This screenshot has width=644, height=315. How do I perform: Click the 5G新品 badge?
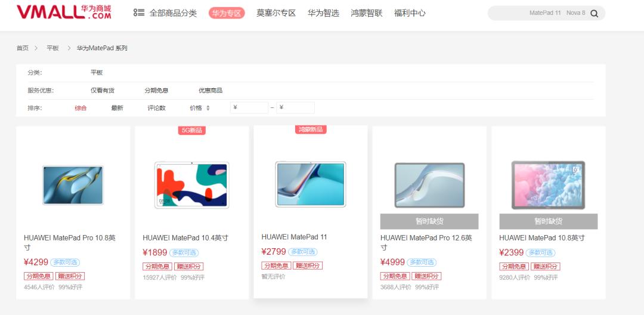[x=192, y=130]
